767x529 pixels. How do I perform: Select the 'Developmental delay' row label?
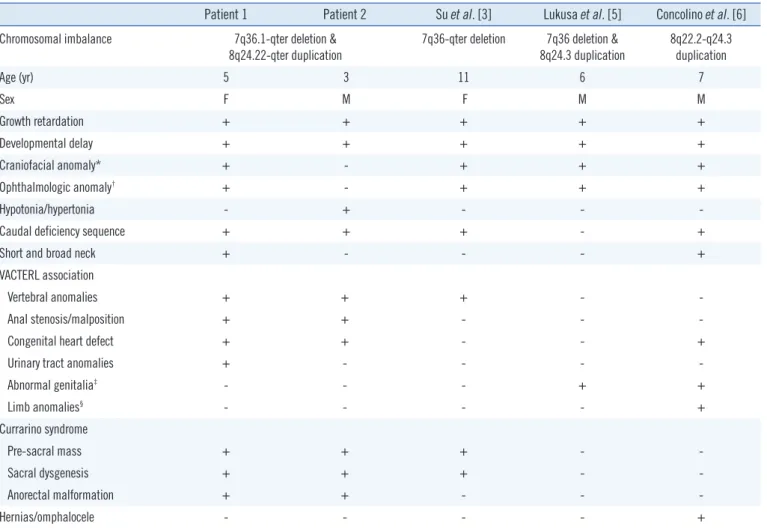[x=46, y=143]
